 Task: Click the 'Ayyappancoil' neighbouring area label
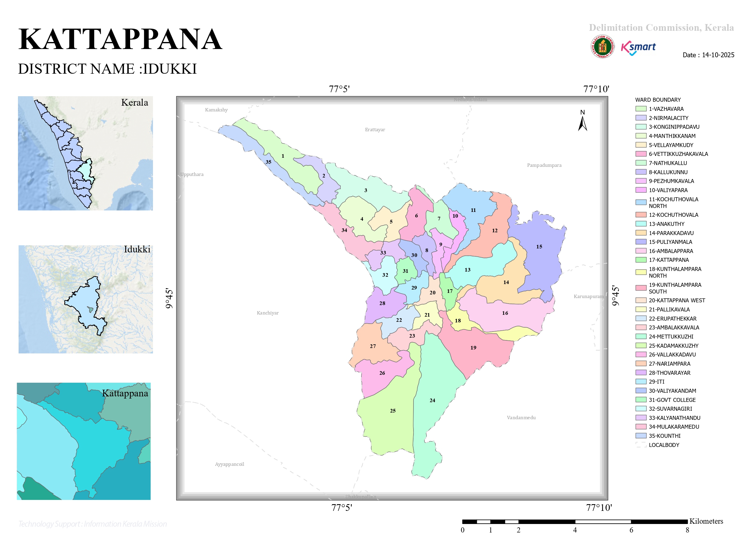[x=229, y=464]
